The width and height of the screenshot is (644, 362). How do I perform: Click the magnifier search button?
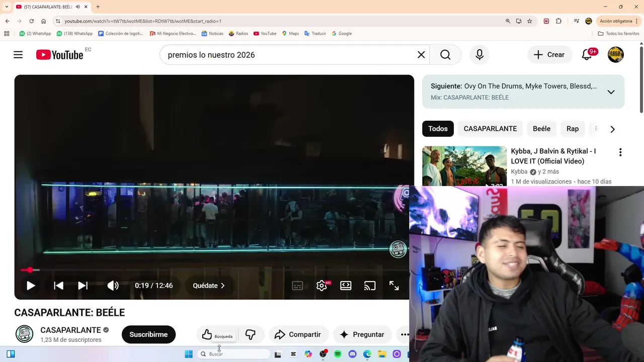(x=445, y=55)
